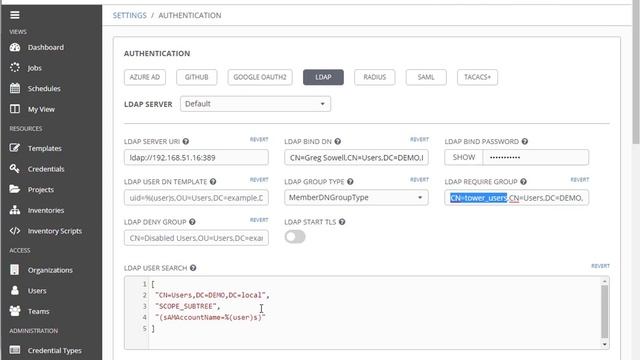Open the Projects folder icon
Viewport: 640px width, 360px height.
(15, 189)
